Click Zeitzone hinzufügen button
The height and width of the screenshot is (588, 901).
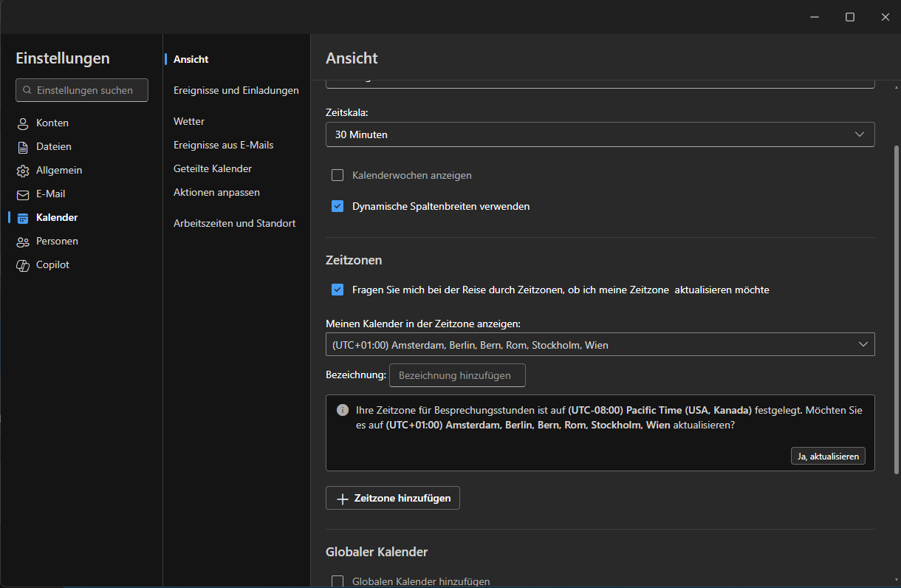pos(393,499)
